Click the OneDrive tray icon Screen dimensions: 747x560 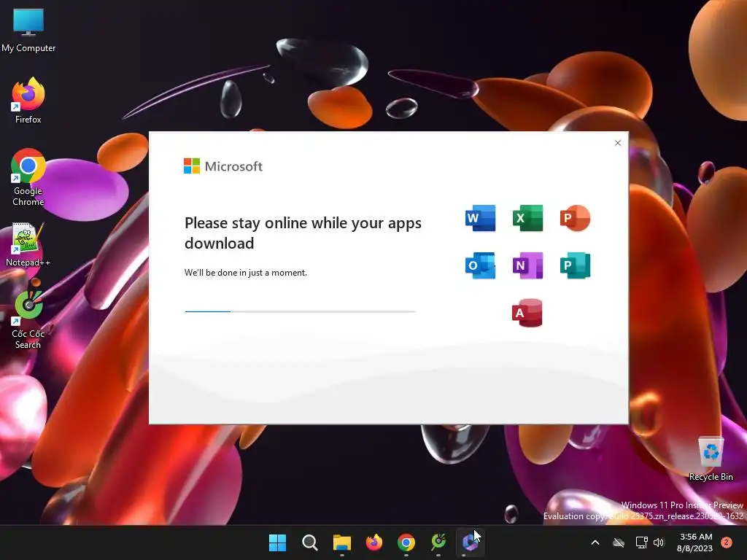point(619,542)
